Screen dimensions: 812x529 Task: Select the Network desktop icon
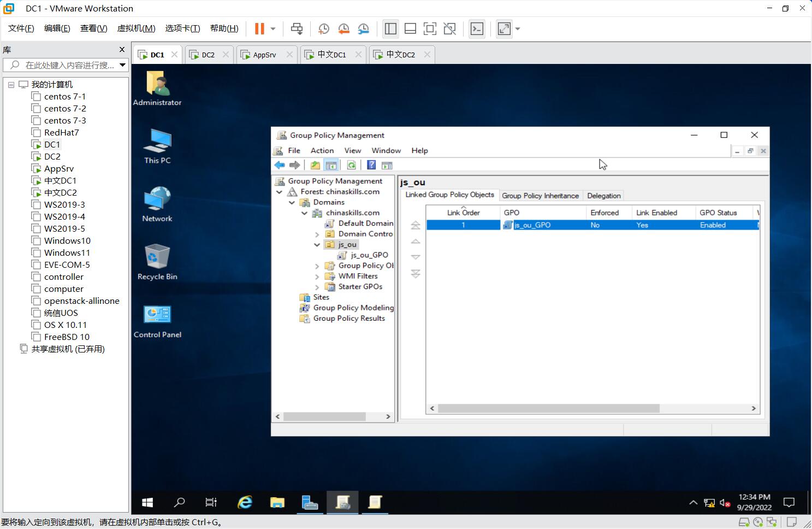(157, 204)
